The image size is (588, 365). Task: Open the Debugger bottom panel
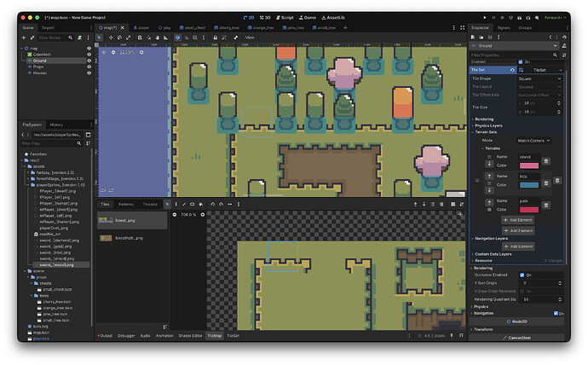point(125,336)
